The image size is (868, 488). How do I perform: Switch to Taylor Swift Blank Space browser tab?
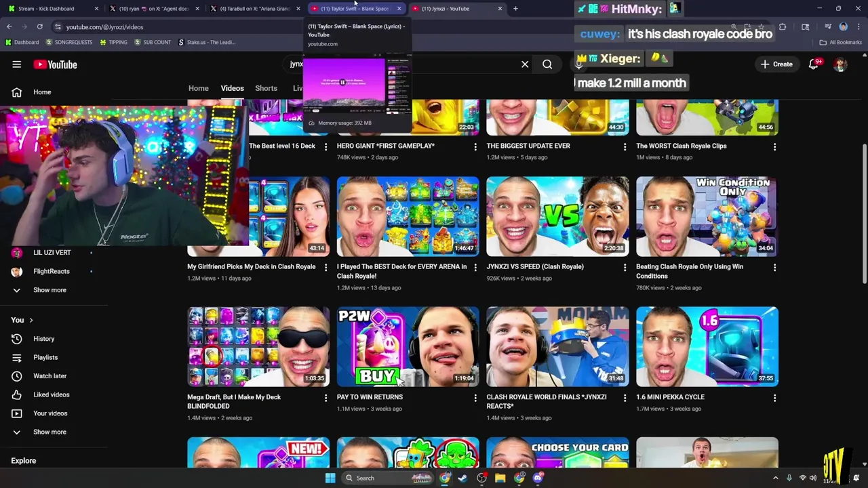pyautogui.click(x=356, y=9)
